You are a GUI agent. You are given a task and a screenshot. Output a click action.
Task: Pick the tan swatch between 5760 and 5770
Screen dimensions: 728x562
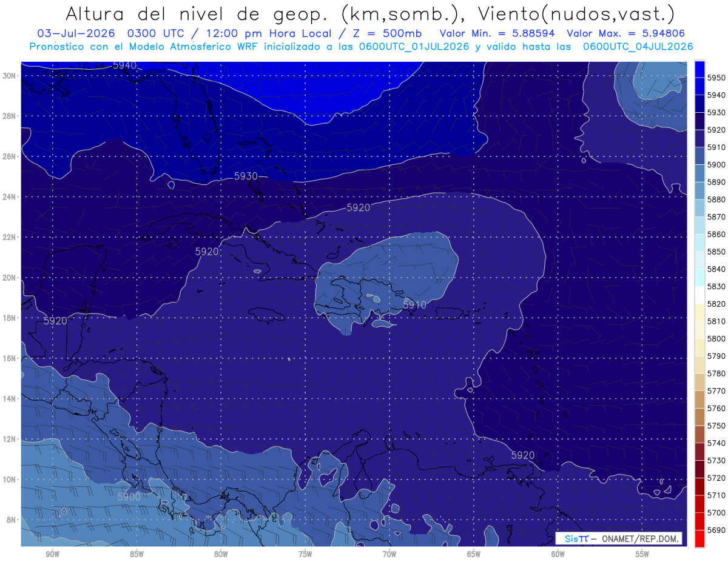pyautogui.click(x=699, y=400)
